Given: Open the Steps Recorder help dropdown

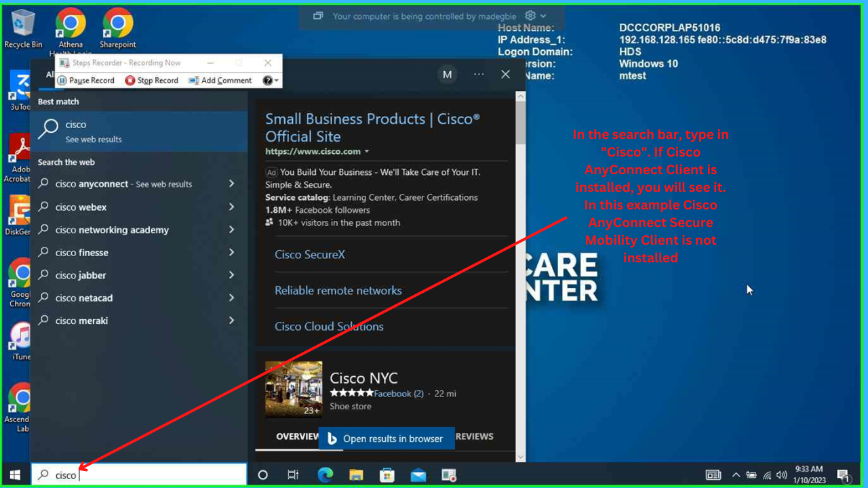Looking at the screenshot, I should [270, 80].
